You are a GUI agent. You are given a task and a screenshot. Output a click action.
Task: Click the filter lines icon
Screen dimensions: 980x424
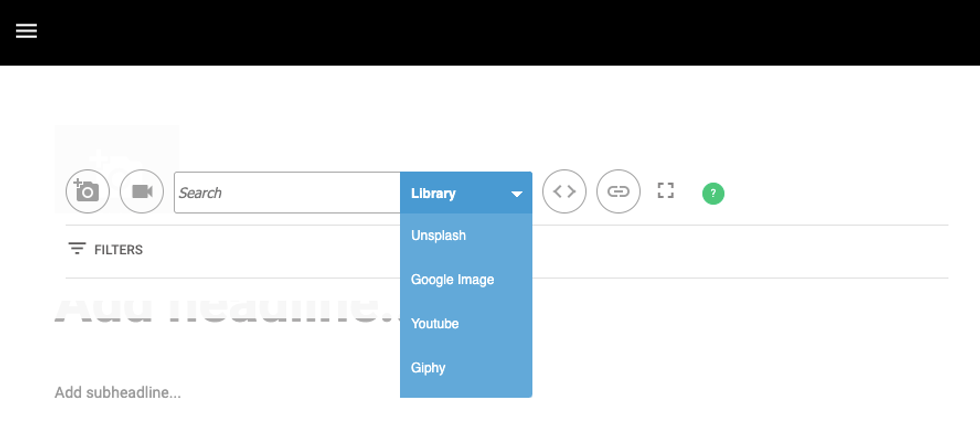coord(77,249)
